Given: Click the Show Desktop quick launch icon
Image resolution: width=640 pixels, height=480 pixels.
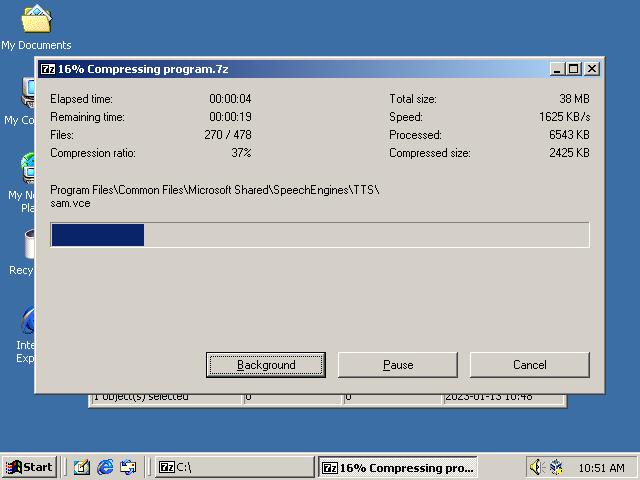Looking at the screenshot, I should [82, 467].
